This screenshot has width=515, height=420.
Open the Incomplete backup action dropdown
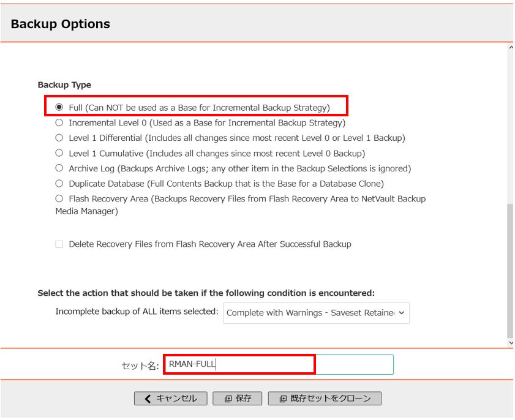pos(317,313)
